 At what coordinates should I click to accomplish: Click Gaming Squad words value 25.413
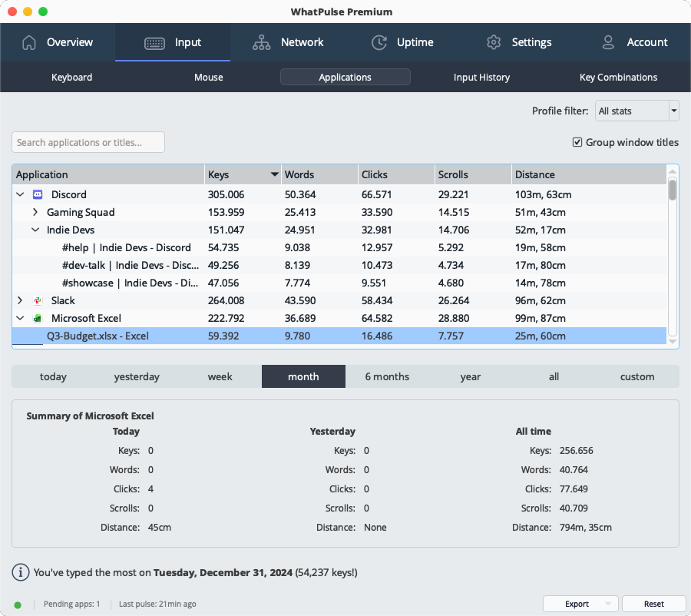[300, 212]
